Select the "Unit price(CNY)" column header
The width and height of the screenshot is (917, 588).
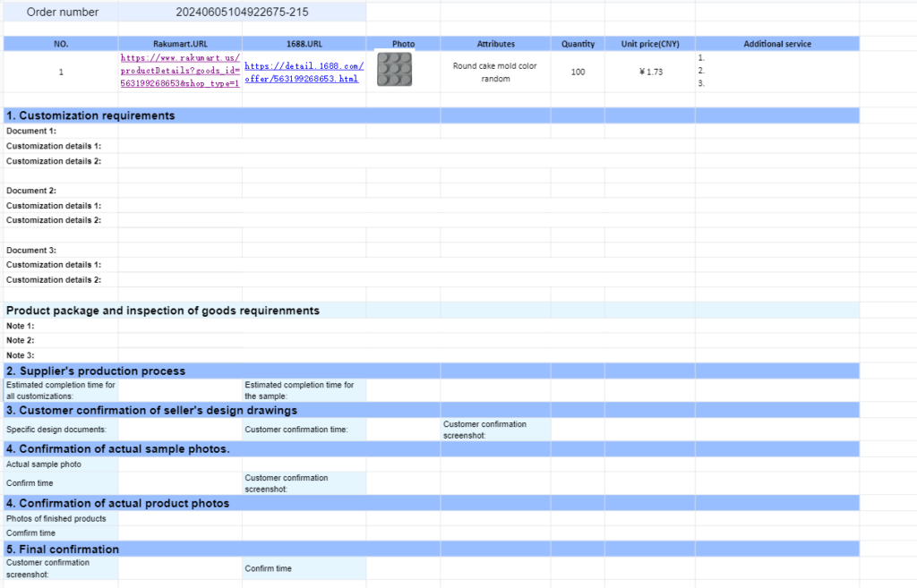pyautogui.click(x=650, y=44)
